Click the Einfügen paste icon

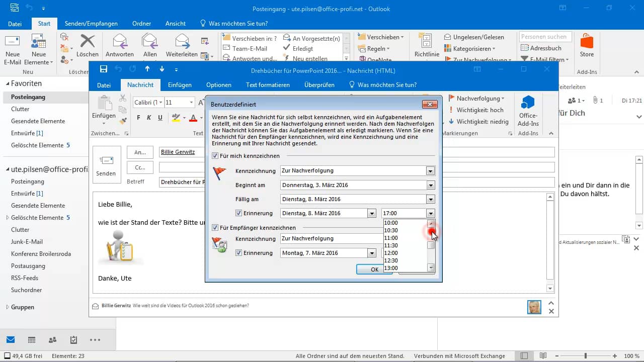click(x=104, y=103)
